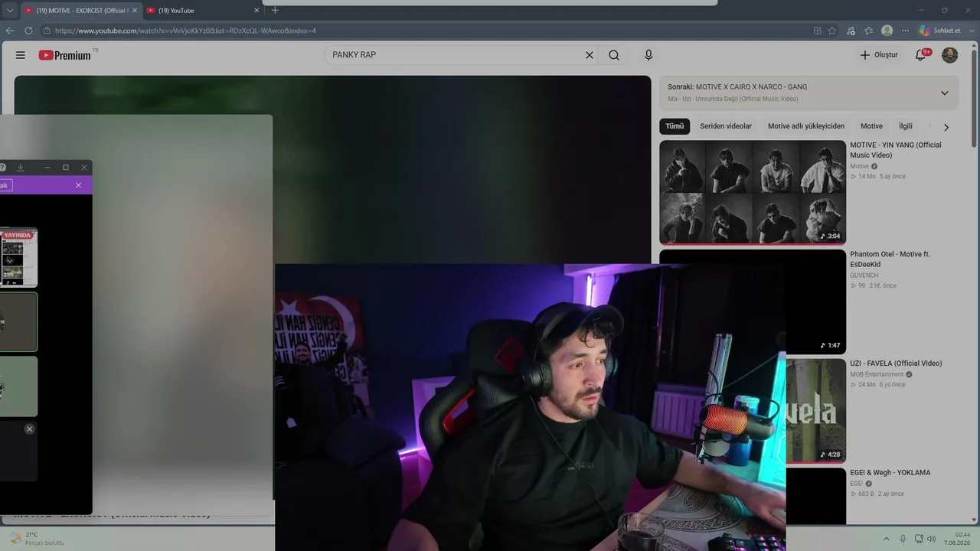This screenshot has width=980, height=551.
Task: Close the purple banner in small window
Action: (x=78, y=185)
